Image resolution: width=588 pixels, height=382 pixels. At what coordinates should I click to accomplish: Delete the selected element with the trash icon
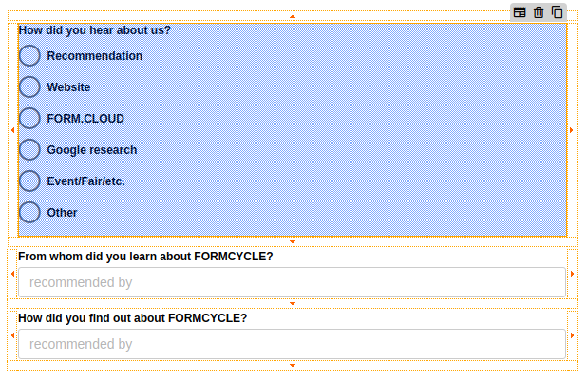[539, 12]
